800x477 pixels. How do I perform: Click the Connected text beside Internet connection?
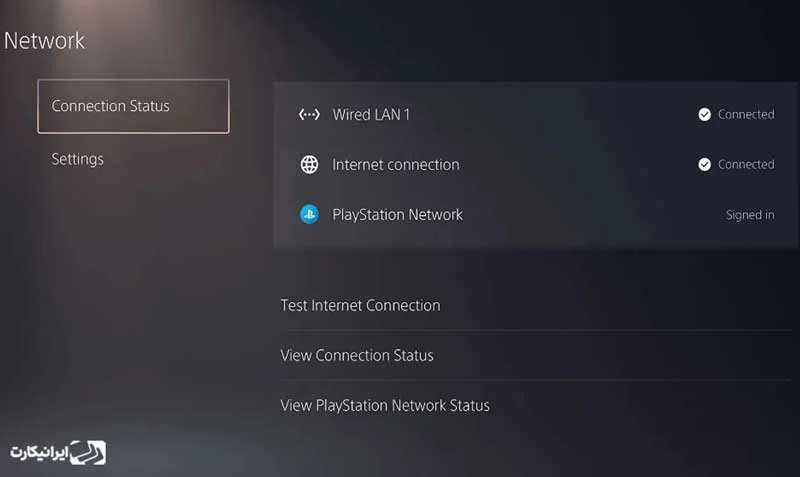[x=746, y=164]
